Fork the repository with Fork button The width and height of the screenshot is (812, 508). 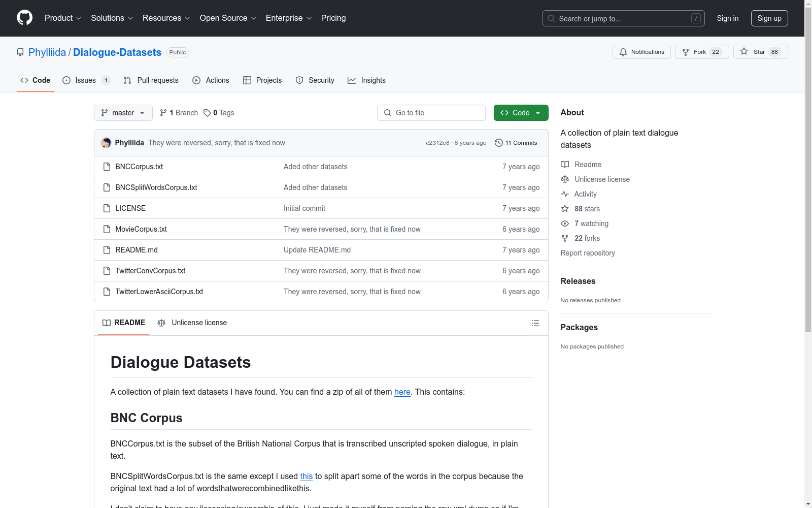pyautogui.click(x=702, y=52)
